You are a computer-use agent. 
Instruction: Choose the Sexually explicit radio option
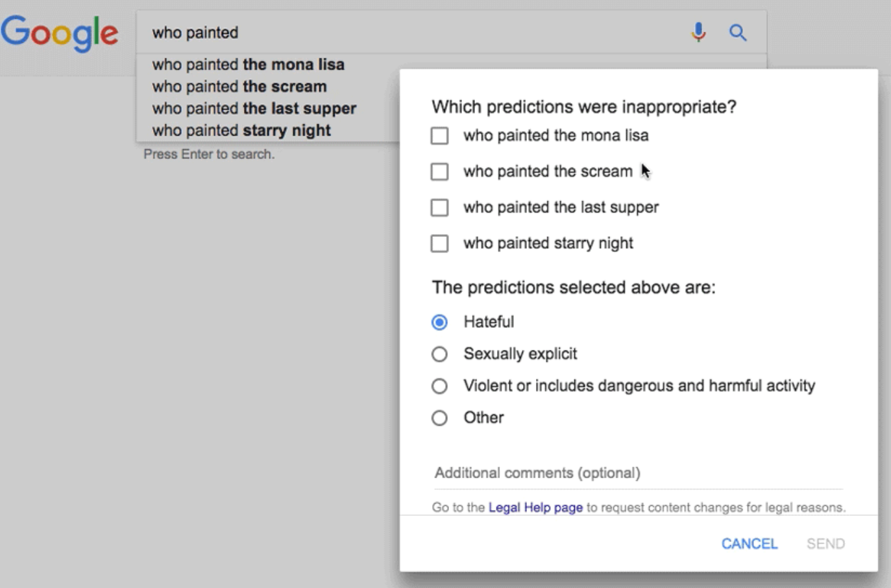(440, 354)
